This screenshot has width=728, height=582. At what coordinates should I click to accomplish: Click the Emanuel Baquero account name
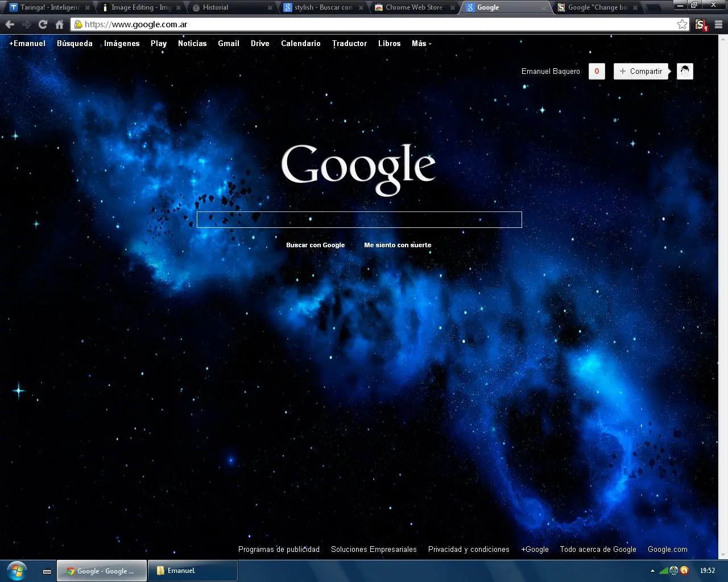[x=551, y=71]
